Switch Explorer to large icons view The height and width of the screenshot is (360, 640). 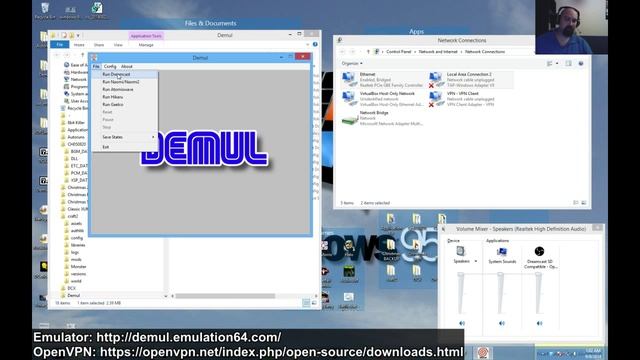tap(314, 303)
